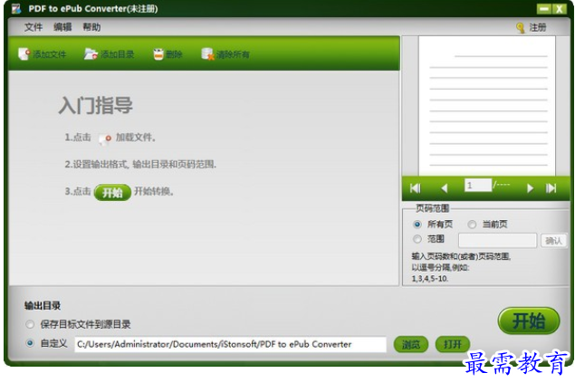Click the page range input field
This screenshot has width=575, height=392.
tap(498, 241)
